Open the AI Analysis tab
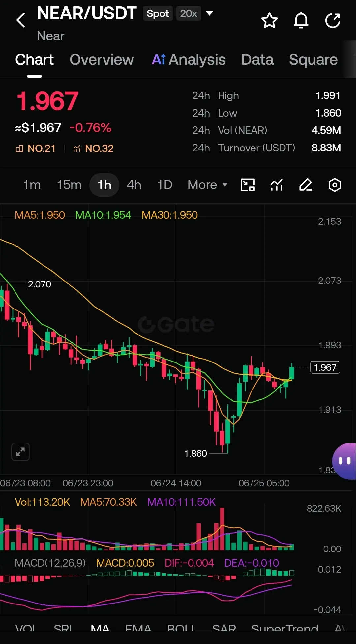Screen dimensions: 356x644 point(189,60)
